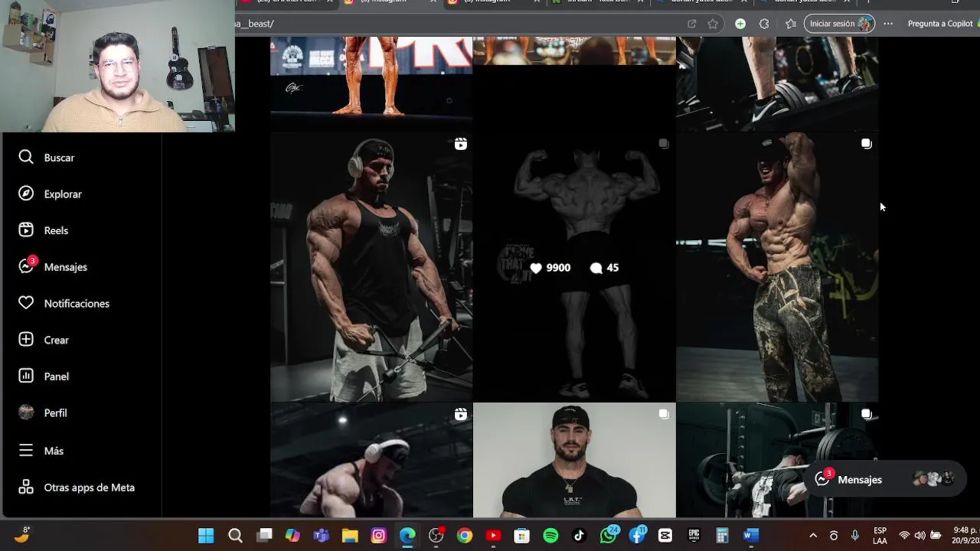
Task: Open the YouTube app on the taskbar
Action: point(493,536)
